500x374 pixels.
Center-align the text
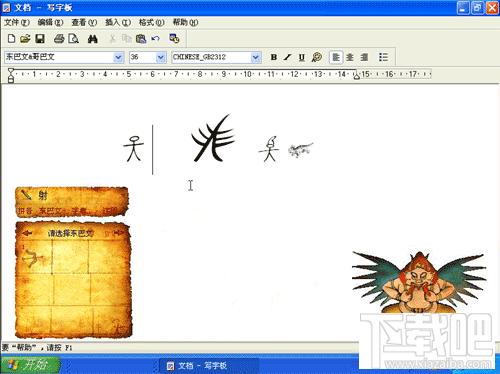click(350, 57)
